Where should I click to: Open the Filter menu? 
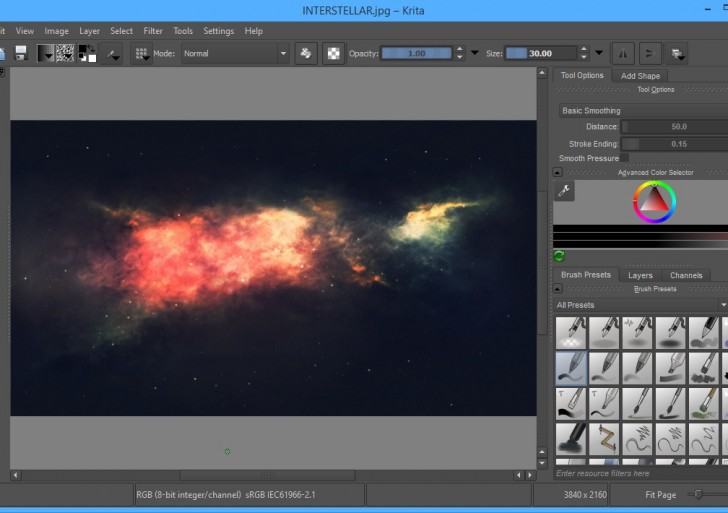[153, 31]
